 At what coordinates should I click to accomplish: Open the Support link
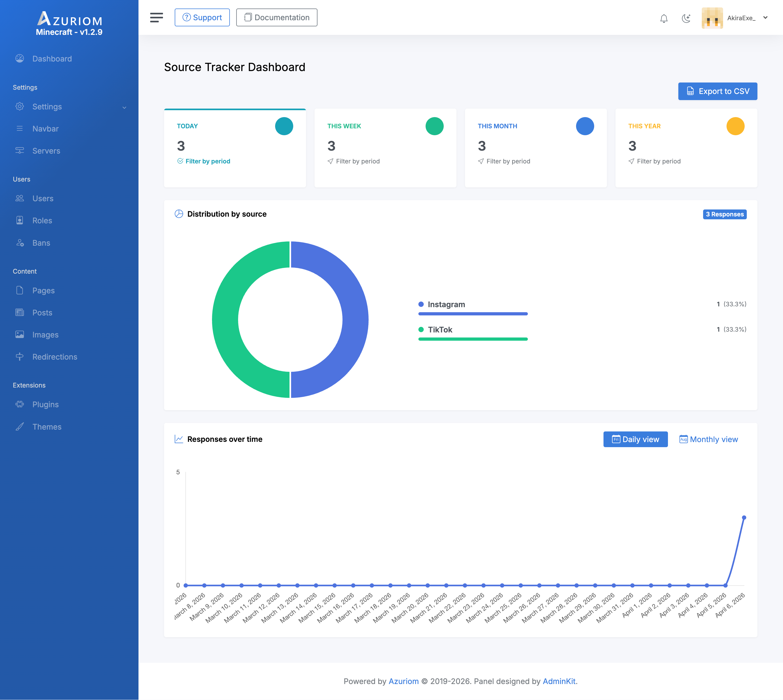[202, 17]
